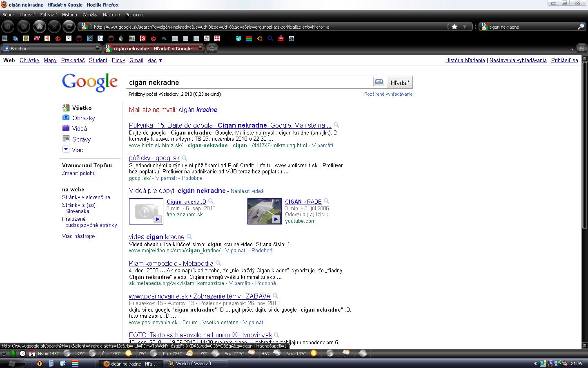Click the 'Nyní: 14°C' weather reading
The height and width of the screenshot is (368, 588).
pyautogui.click(x=49, y=354)
